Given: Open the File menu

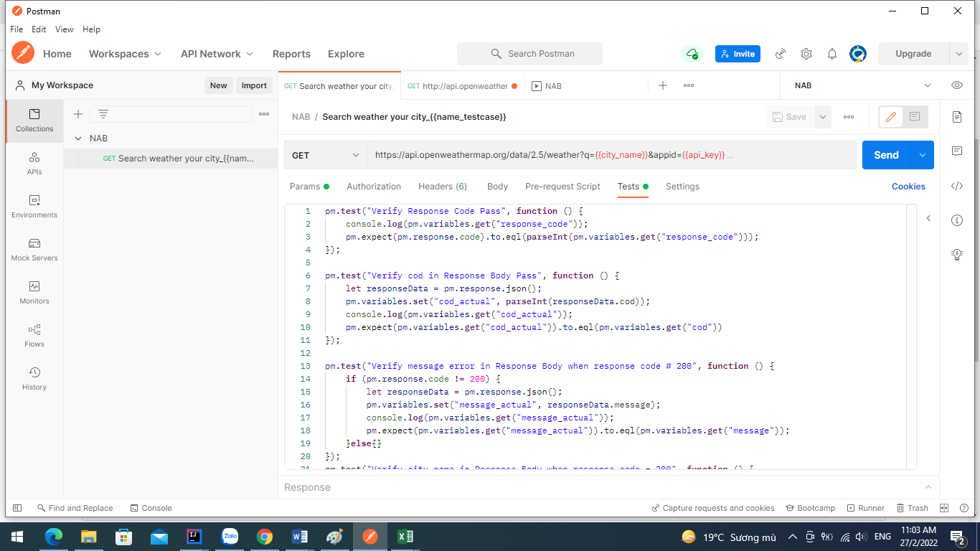Looking at the screenshot, I should coord(17,29).
